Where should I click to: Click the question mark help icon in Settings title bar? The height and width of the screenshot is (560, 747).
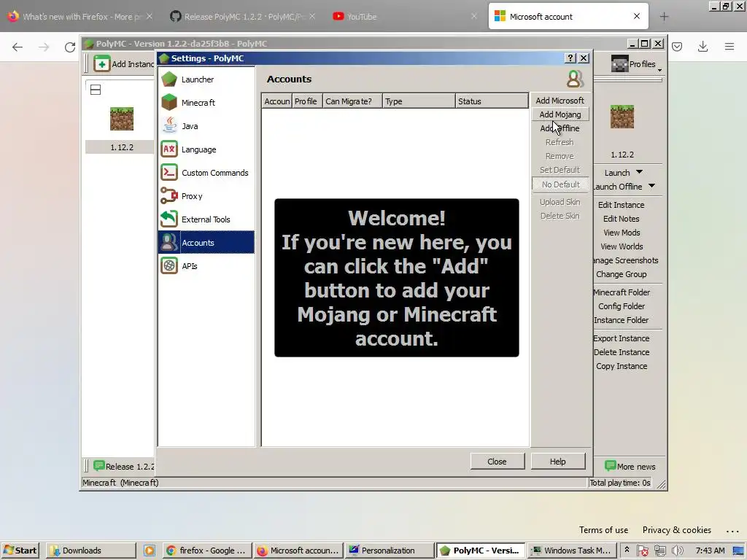(x=570, y=58)
